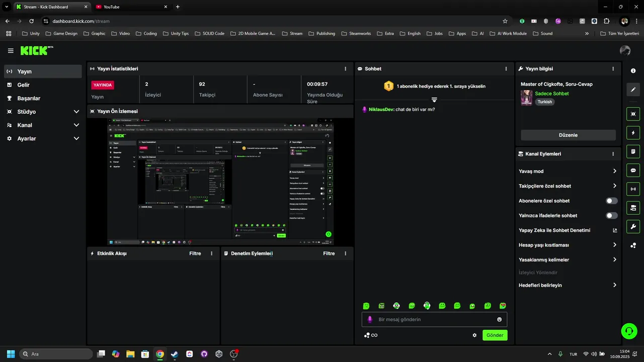This screenshot has width=644, height=362.
Task: Open Yayın İstatistikleri three-dot menu
Action: click(x=345, y=69)
